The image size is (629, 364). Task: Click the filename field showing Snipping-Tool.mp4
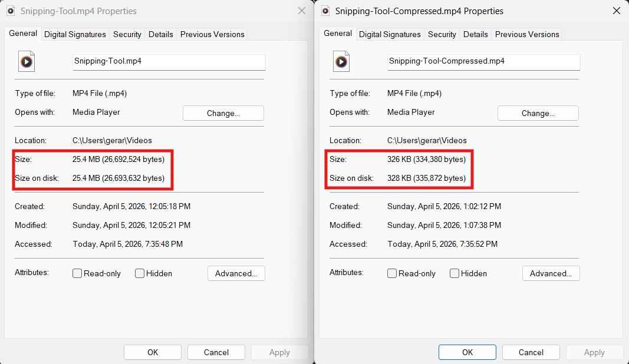tap(169, 62)
